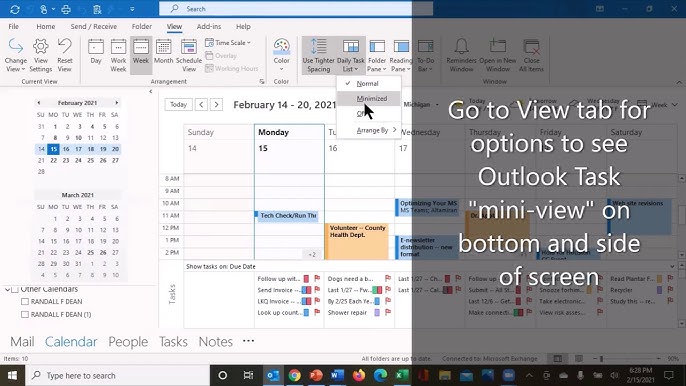Open the To-Do Bar options
The height and width of the screenshot is (386, 686).
(x=425, y=55)
